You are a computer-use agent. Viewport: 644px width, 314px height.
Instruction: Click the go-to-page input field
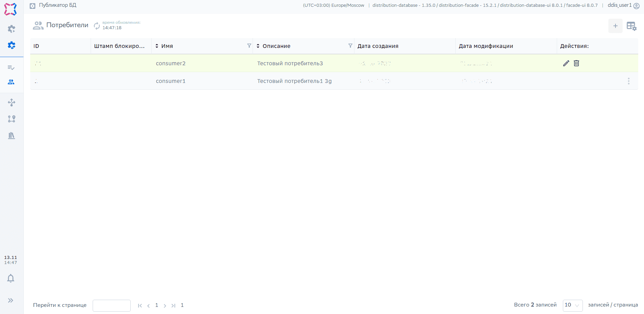coord(111,306)
